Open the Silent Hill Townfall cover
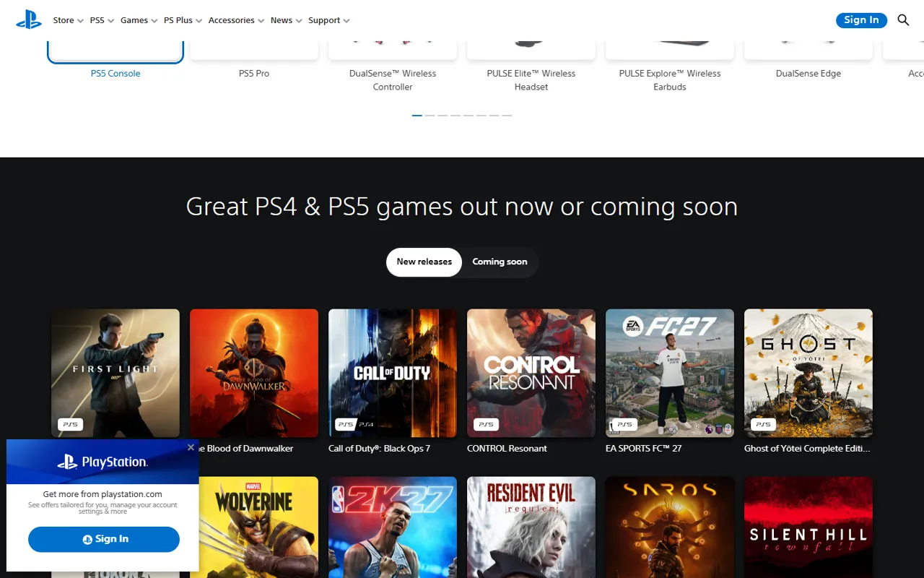The image size is (924, 578). coord(808,527)
